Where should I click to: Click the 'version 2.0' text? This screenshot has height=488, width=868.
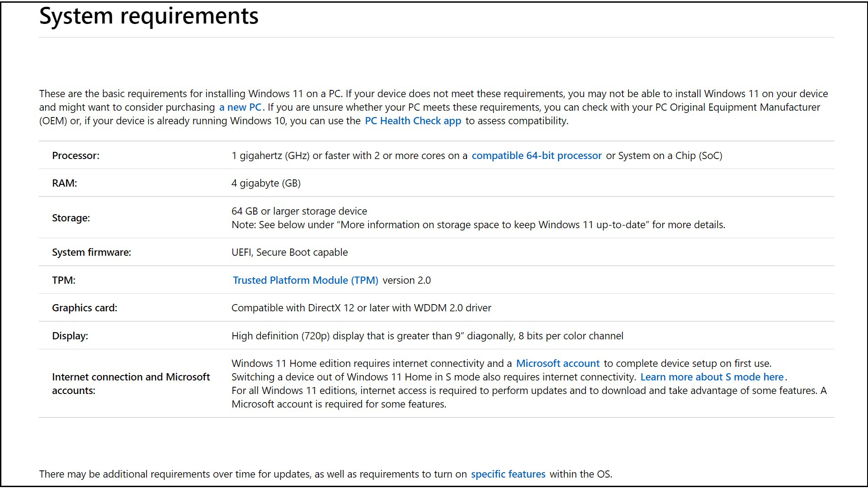tap(407, 281)
